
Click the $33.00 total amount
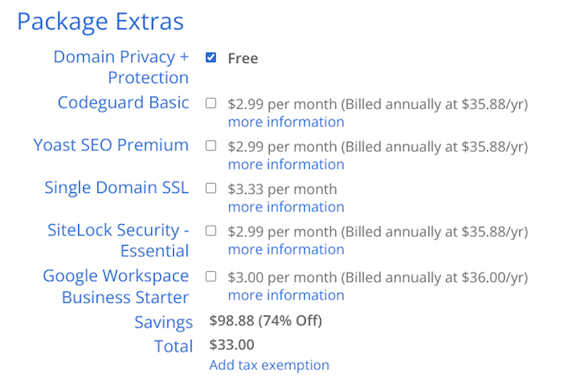click(x=231, y=344)
